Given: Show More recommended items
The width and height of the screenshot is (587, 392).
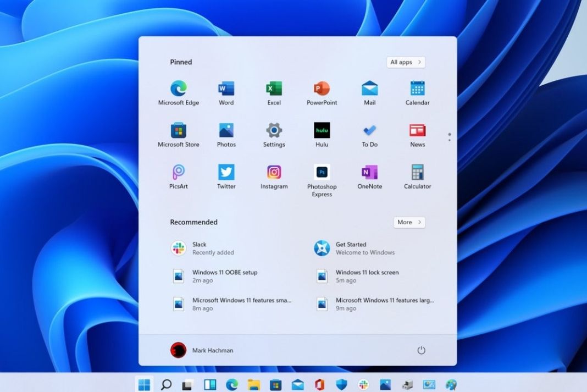Looking at the screenshot, I should 409,222.
